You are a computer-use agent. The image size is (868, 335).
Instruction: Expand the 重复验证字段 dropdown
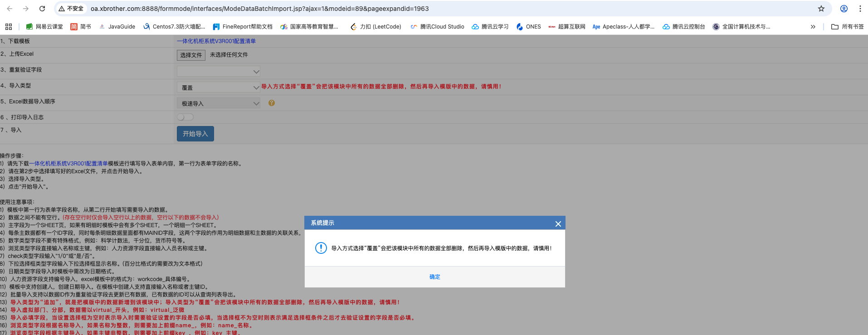pos(218,72)
